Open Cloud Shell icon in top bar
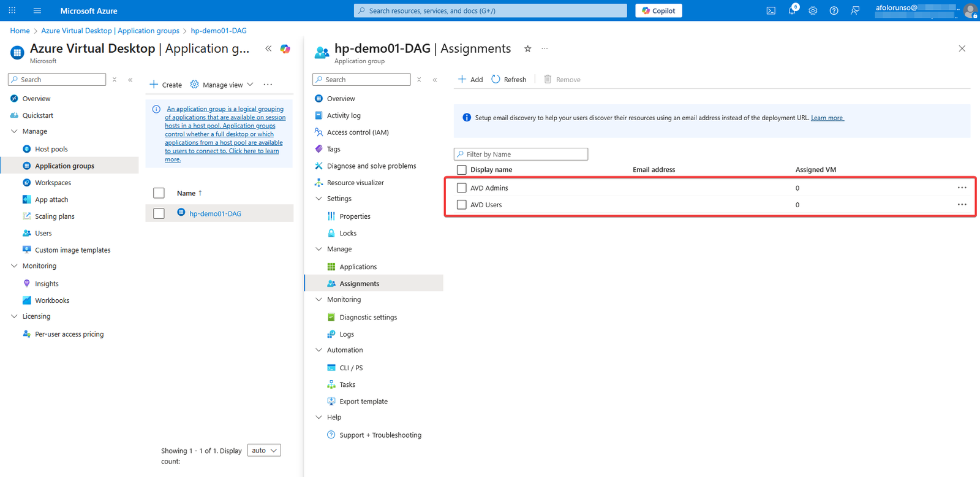 click(771, 10)
